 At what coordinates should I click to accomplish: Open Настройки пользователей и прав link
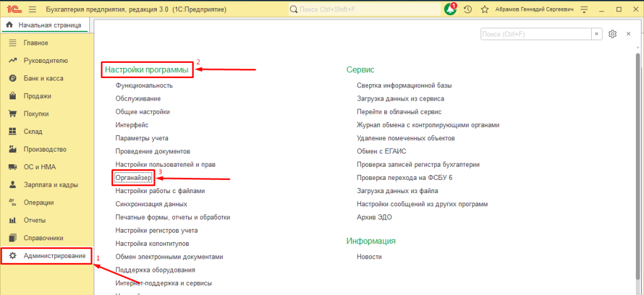pos(165,164)
